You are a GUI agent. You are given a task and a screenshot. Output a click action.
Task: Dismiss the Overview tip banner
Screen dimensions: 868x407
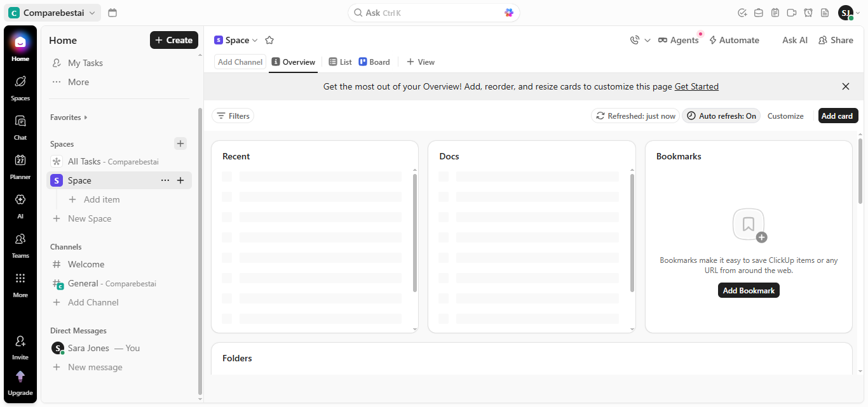pyautogui.click(x=846, y=86)
